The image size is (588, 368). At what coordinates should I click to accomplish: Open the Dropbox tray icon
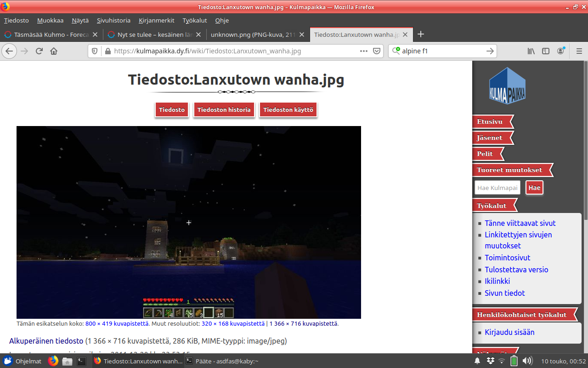[x=490, y=361]
